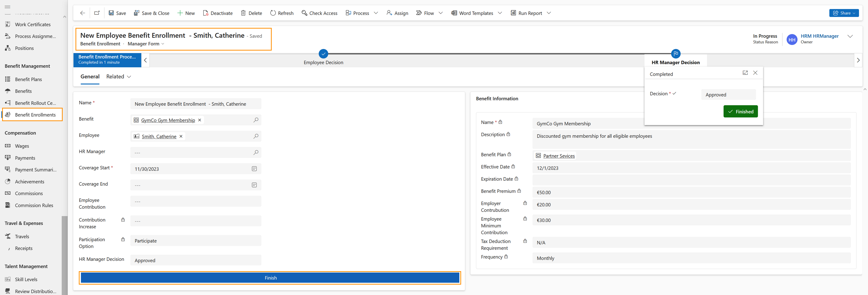Deactivate this enrollment
Image resolution: width=868 pixels, height=295 pixels.
click(x=218, y=13)
